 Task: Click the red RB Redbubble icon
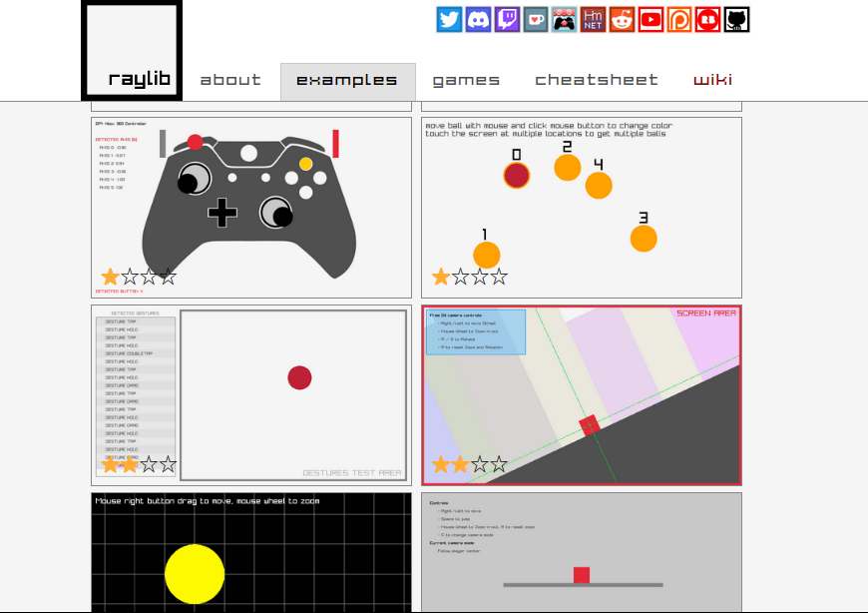click(x=708, y=20)
